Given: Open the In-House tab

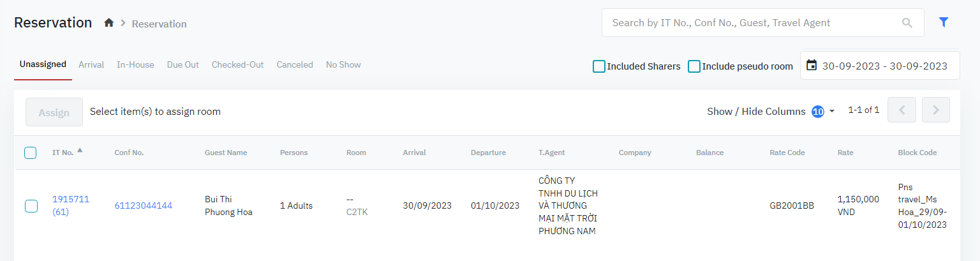Looking at the screenshot, I should point(135,64).
